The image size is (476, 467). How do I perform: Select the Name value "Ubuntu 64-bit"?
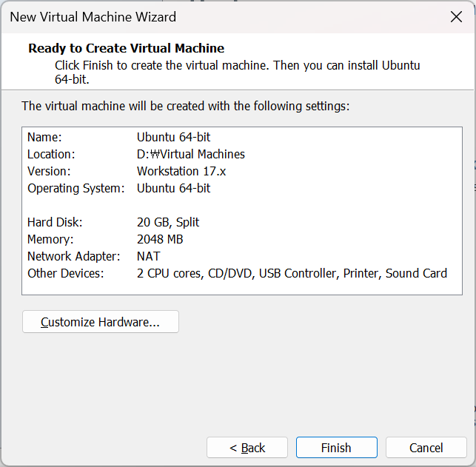173,137
